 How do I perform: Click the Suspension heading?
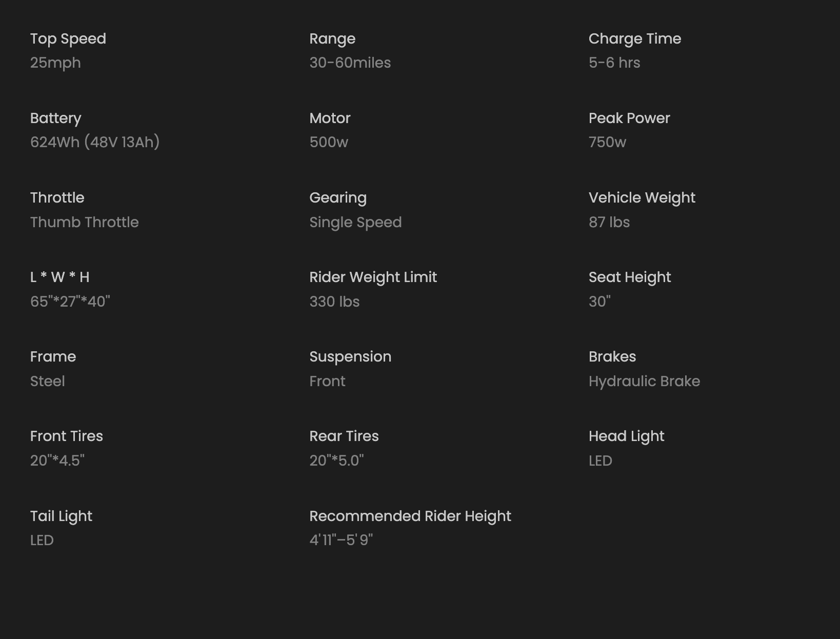[x=350, y=357]
